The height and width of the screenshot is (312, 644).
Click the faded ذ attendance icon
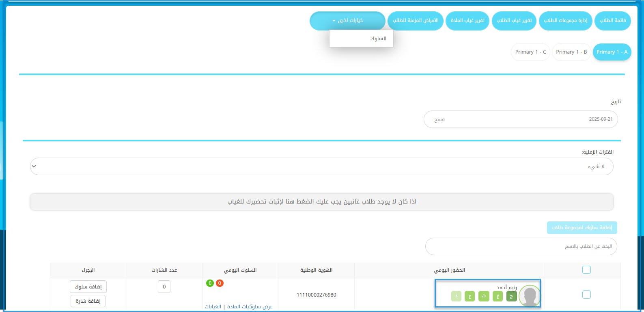pyautogui.click(x=456, y=297)
